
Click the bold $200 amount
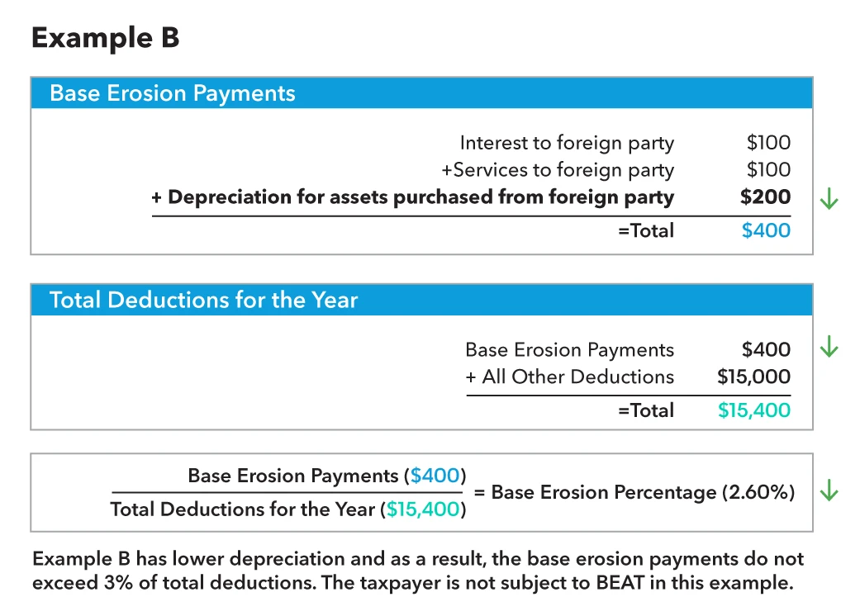[765, 197]
